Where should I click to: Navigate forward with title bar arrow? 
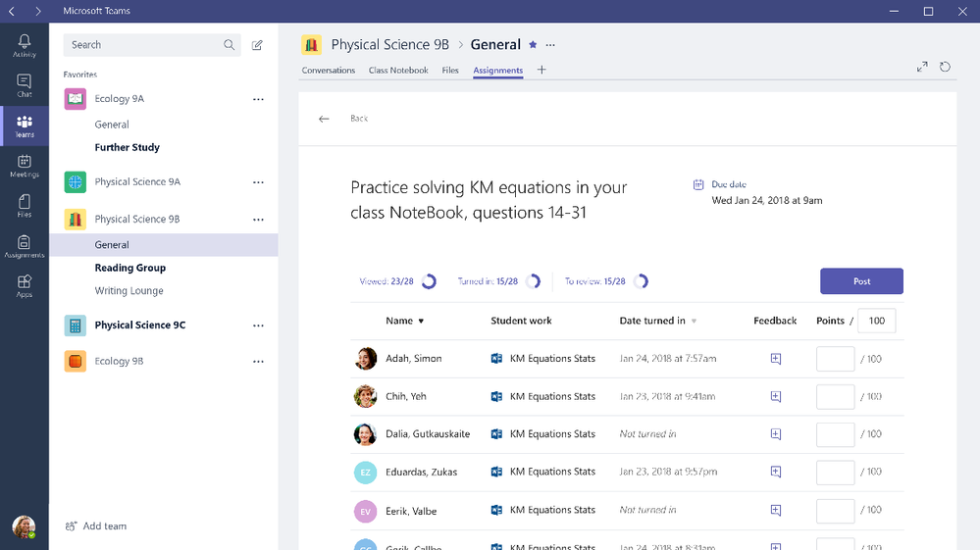(x=38, y=11)
